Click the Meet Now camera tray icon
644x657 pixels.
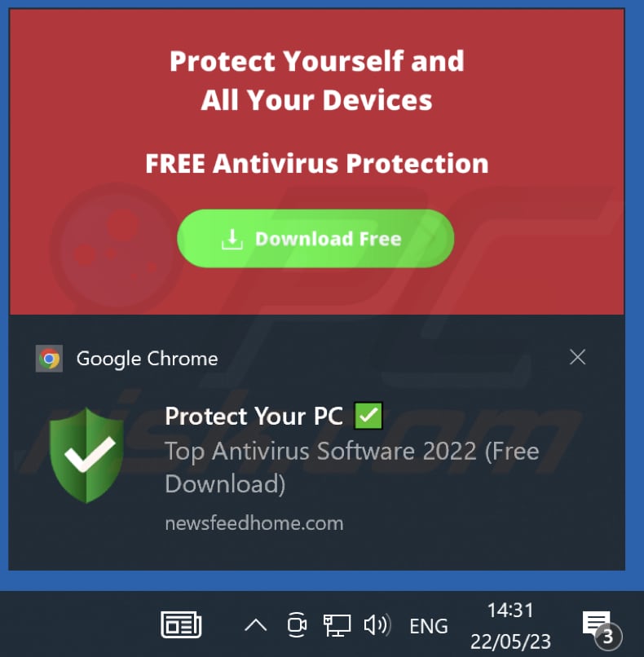pyautogui.click(x=297, y=624)
